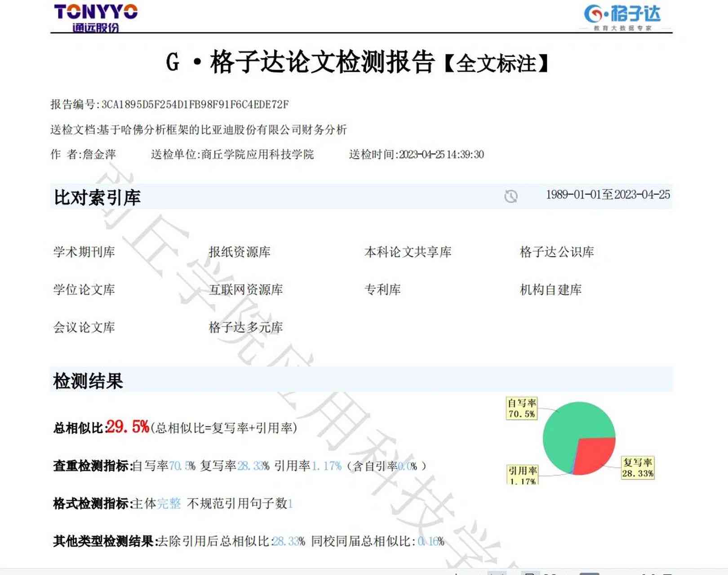Click the submitting unit 商丘学院应用科技学院
This screenshot has height=575, width=728.
click(x=257, y=155)
